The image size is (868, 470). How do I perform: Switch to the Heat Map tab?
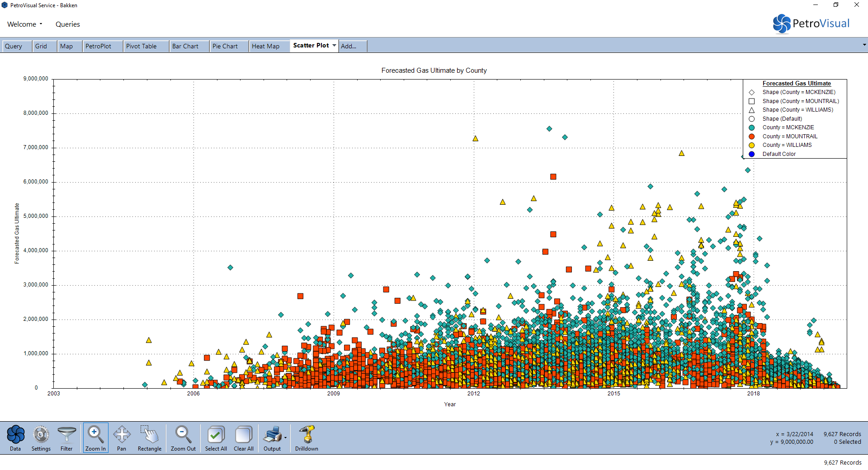pos(265,46)
